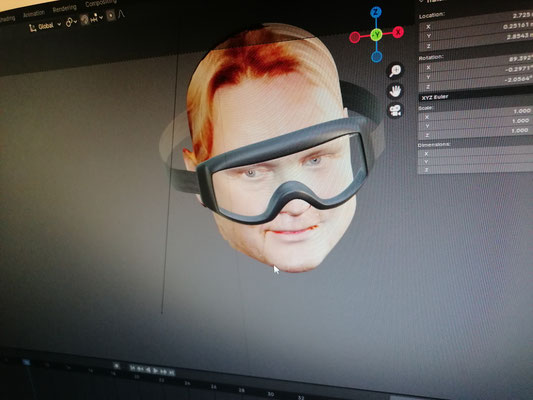Open the snap options dropdown
This screenshot has height=400, width=533.
click(x=97, y=18)
